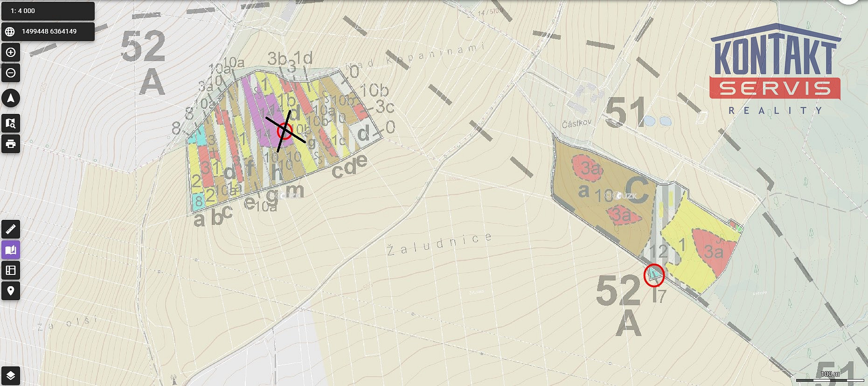Click the globe coordinate system icon
Screen dimensions: 868x386
10,32
